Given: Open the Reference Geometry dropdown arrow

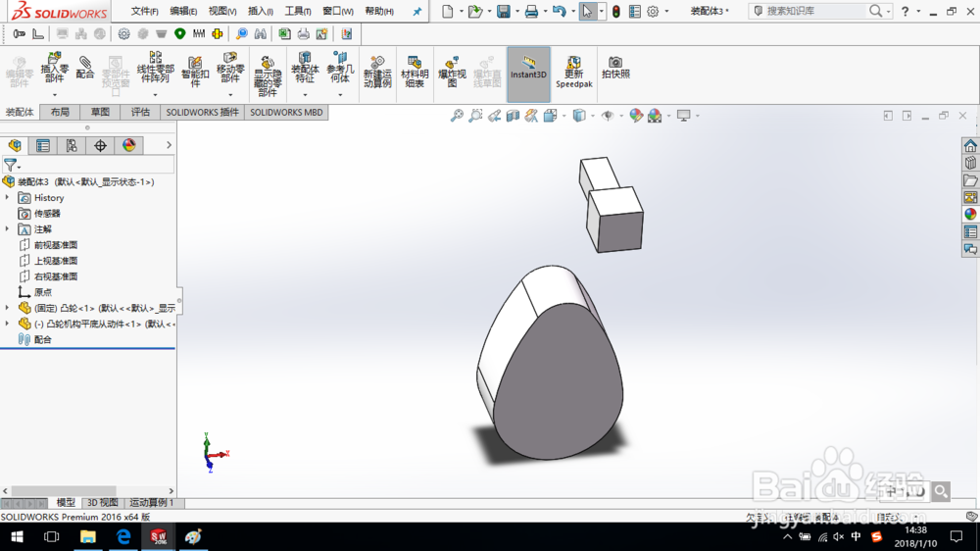Looking at the screenshot, I should click(x=340, y=95).
